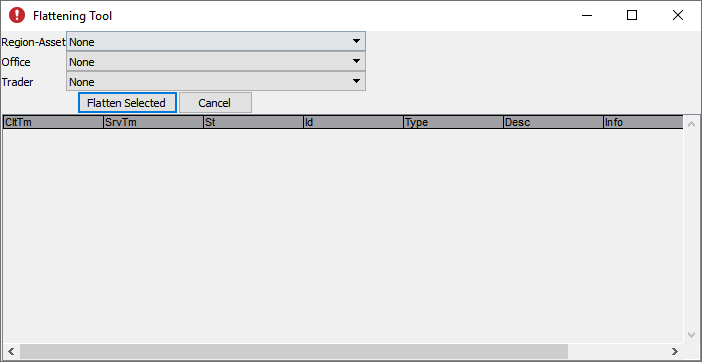The image size is (702, 362).
Task: Click the vertical scrollbar down arrow
Action: coord(691,335)
